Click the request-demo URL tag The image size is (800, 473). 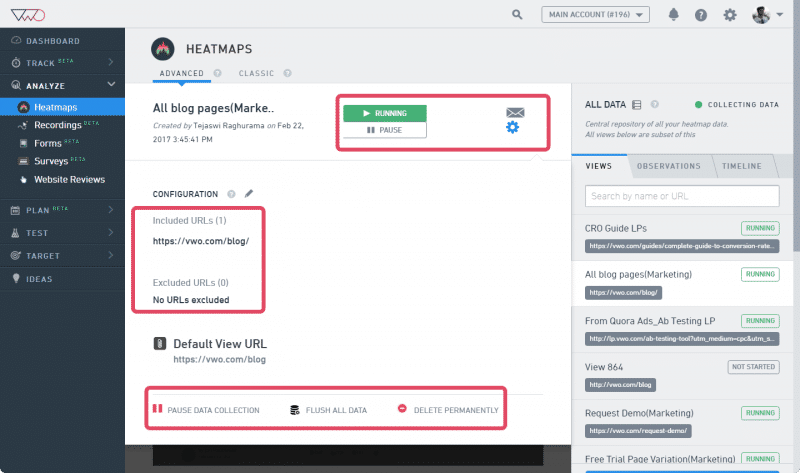638,431
